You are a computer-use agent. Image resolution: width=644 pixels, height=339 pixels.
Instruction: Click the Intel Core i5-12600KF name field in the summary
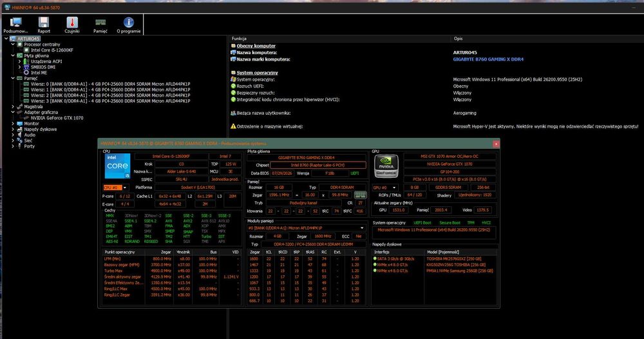tap(171, 156)
